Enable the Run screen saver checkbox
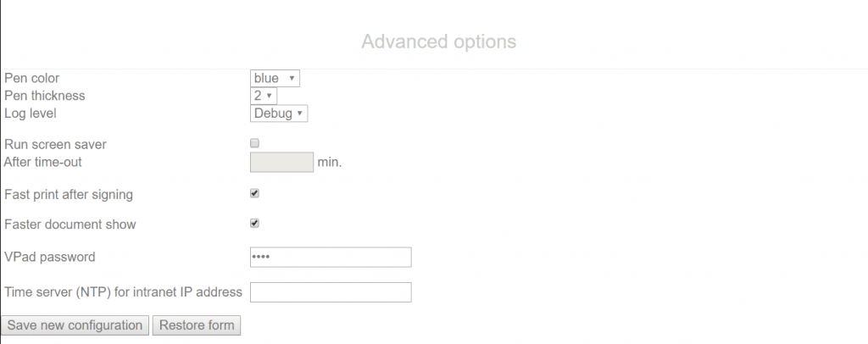 pyautogui.click(x=254, y=144)
